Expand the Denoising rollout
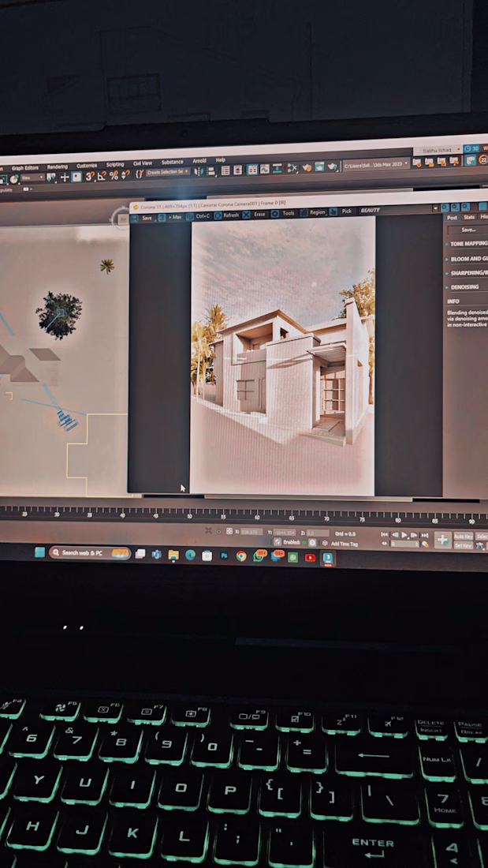Viewport: 488px width, 868px height. pos(462,287)
